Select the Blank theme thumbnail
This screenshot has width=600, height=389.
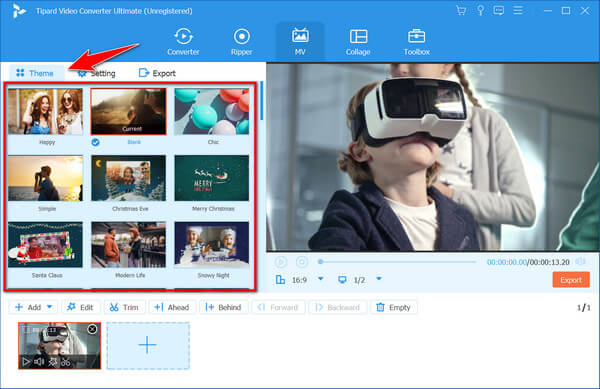(129, 111)
